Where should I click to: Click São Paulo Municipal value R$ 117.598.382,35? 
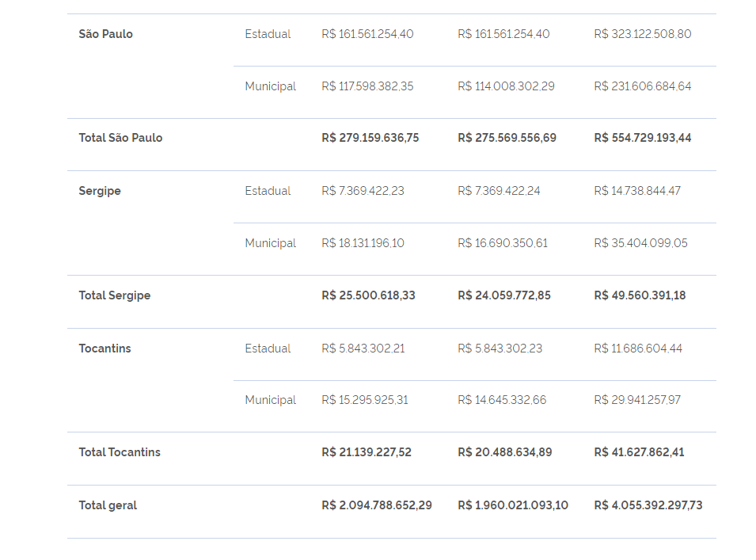coord(367,86)
